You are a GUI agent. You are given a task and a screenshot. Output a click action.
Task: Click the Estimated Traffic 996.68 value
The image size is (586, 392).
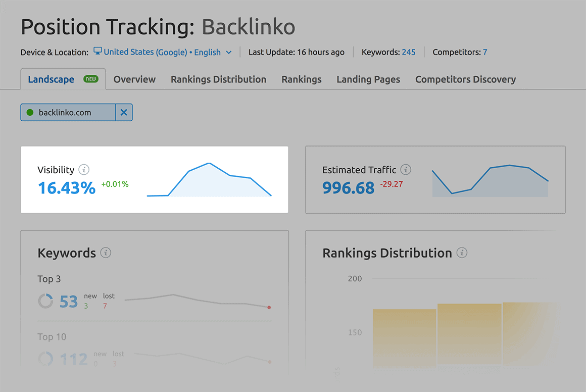point(348,188)
